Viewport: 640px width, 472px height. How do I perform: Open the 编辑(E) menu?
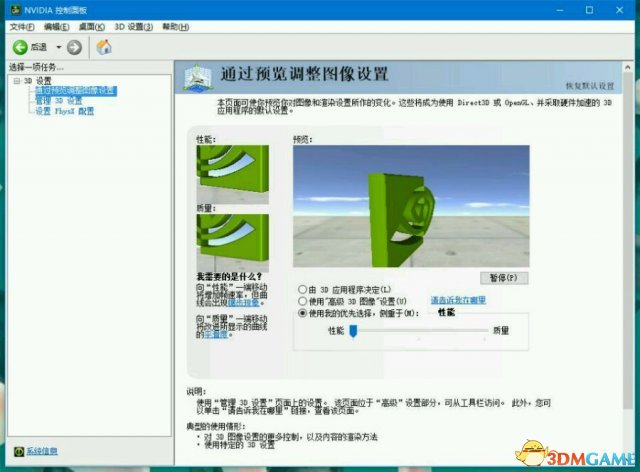[x=56, y=27]
